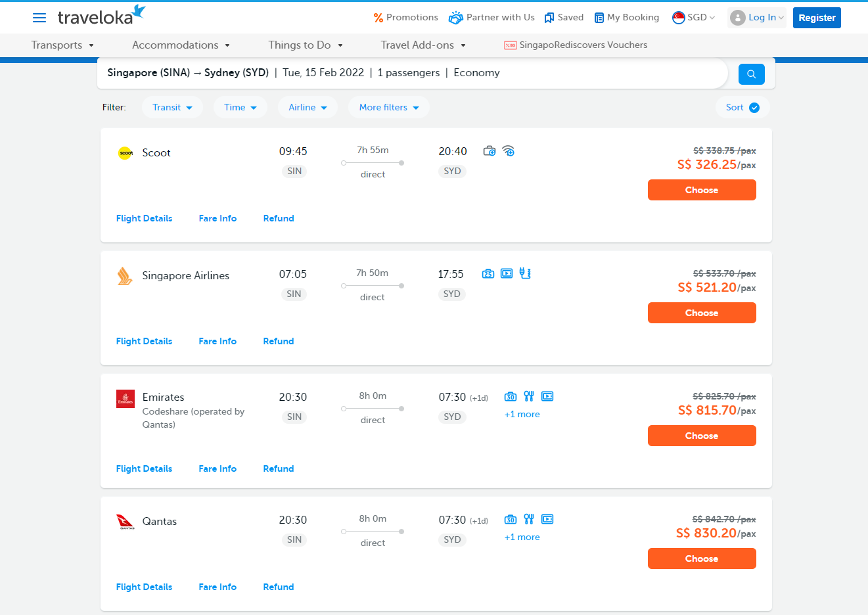
Task: Open the SGD currency selector
Action: [694, 18]
